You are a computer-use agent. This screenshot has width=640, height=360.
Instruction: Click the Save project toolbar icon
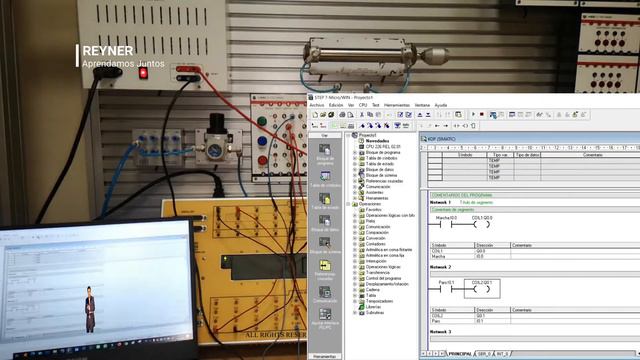pos(331,115)
